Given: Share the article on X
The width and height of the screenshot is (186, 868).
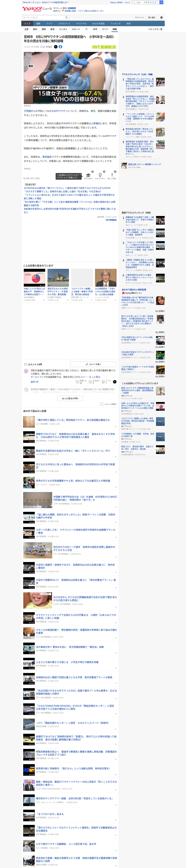Looking at the screenshot, I should (x=56, y=47).
